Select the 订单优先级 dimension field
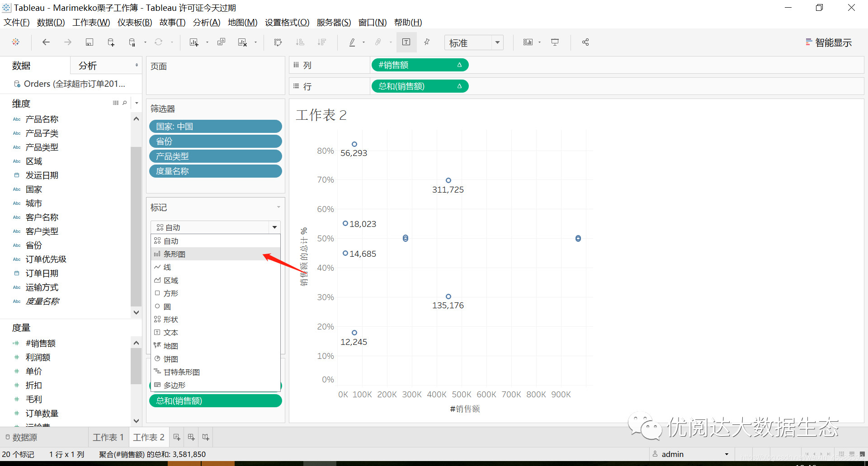This screenshot has width=868, height=466. (x=46, y=259)
